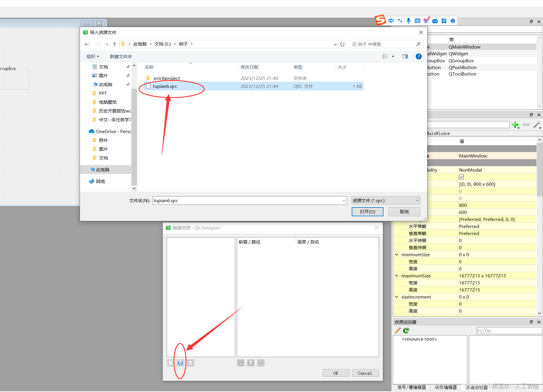Open the Sogou skin shirt icon

point(426,21)
